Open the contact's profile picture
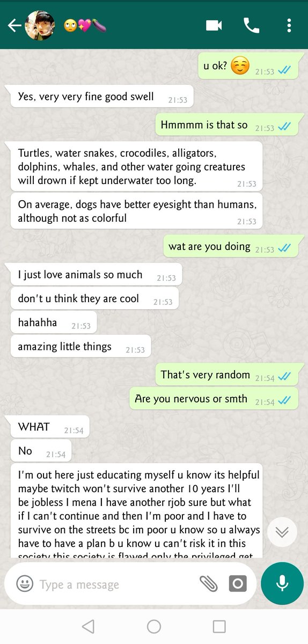308x644 pixels. [40, 25]
